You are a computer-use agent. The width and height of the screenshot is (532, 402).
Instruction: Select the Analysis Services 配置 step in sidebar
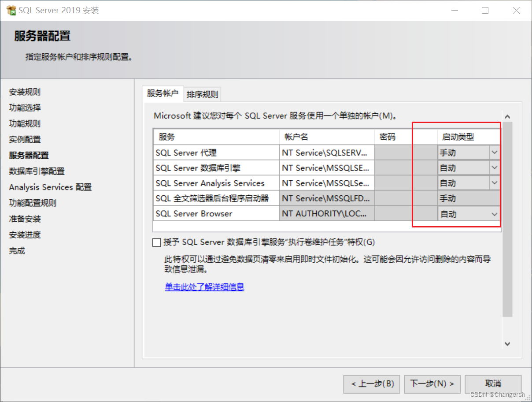coord(50,187)
